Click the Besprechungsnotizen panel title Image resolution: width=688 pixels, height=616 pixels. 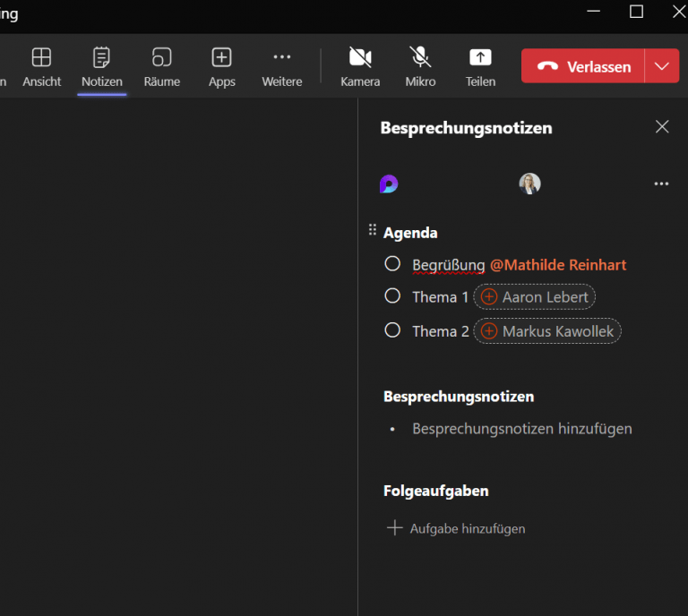[x=466, y=128]
